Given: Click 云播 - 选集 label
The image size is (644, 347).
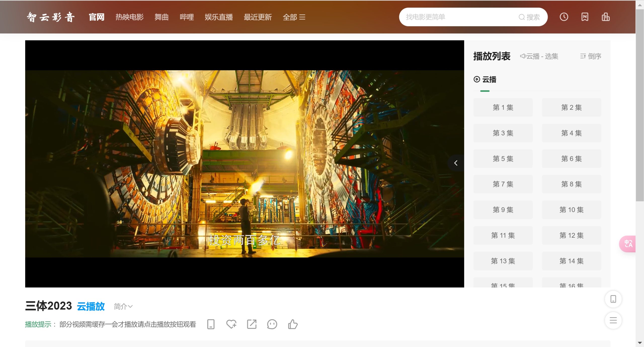Looking at the screenshot, I should pos(539,56).
